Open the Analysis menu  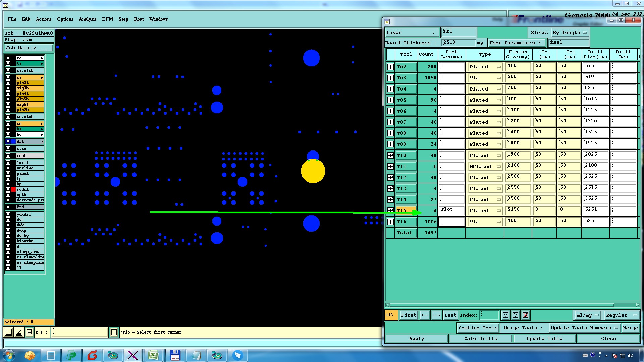point(88,19)
